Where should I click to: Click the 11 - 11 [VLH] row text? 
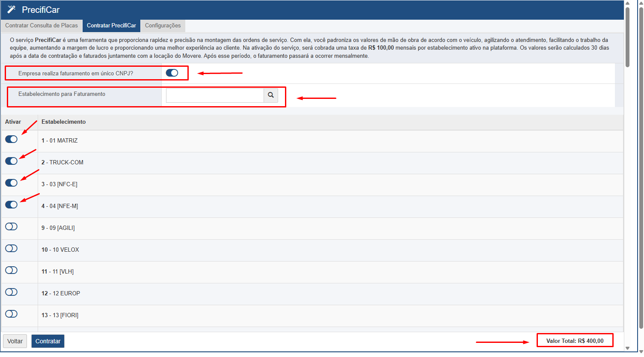pos(58,271)
